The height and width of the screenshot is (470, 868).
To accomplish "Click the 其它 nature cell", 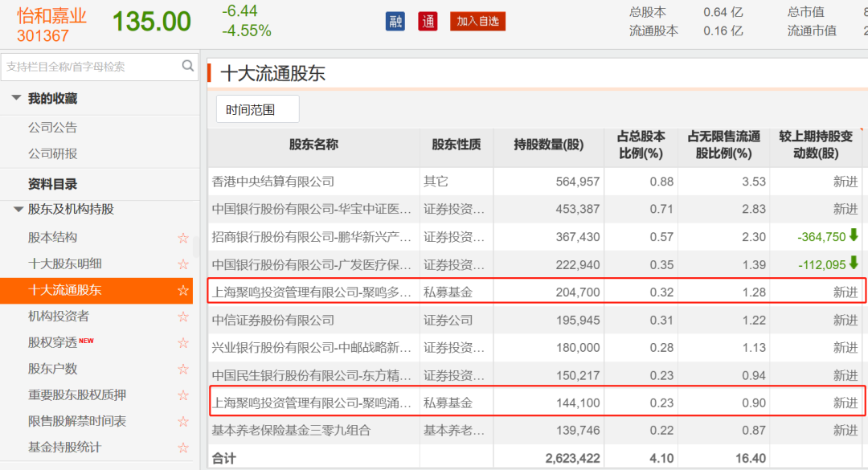I will pos(436,182).
